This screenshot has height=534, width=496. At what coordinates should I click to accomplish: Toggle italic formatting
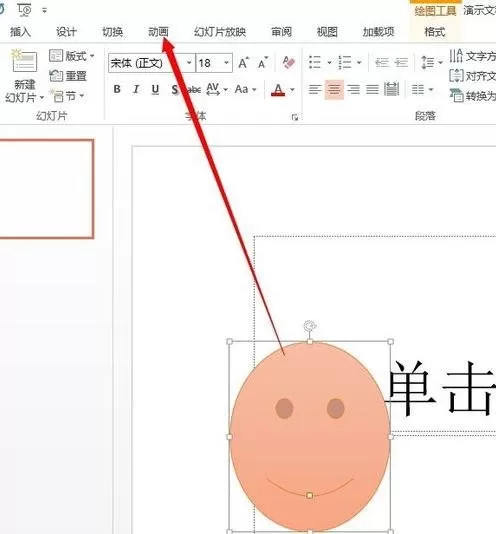point(136,90)
